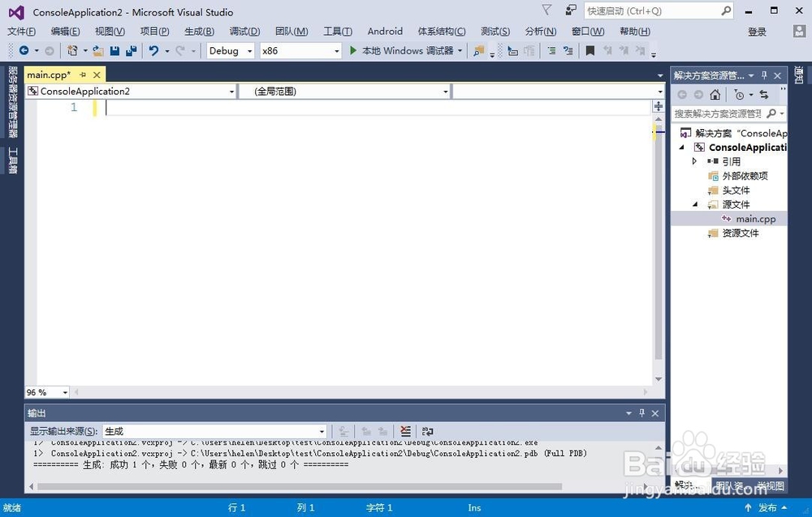Click the editor split-window handle icon
This screenshot has width=812, height=517.
point(659,106)
